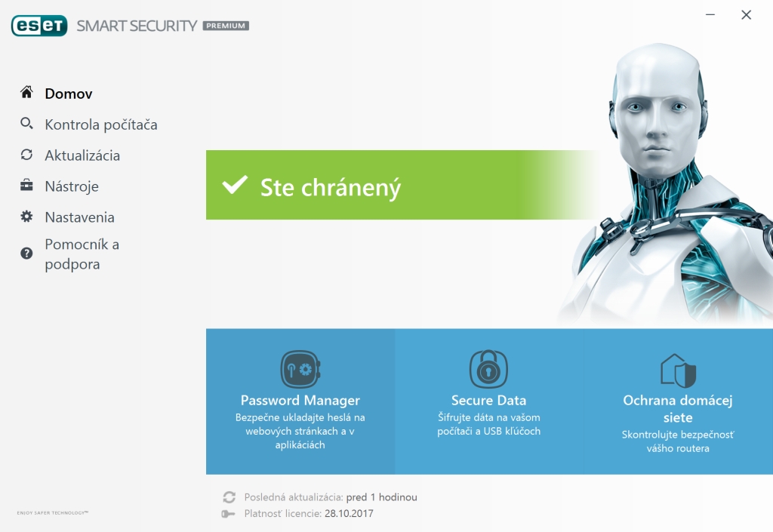Click the Nastavenia gear icon
The width and height of the screenshot is (773, 532).
pyautogui.click(x=26, y=217)
